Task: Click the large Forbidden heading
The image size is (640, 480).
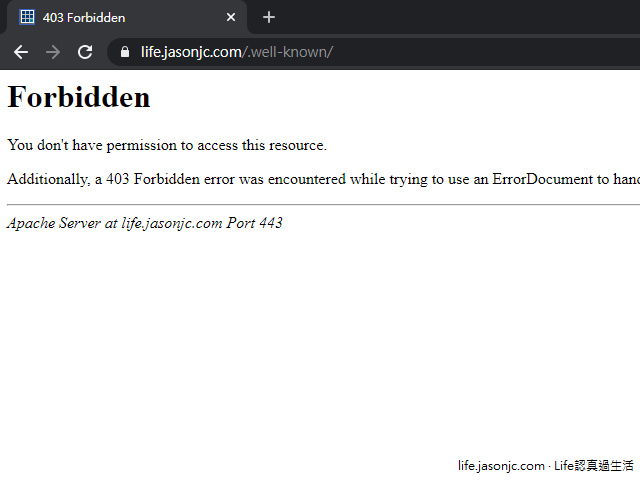Action: point(79,97)
